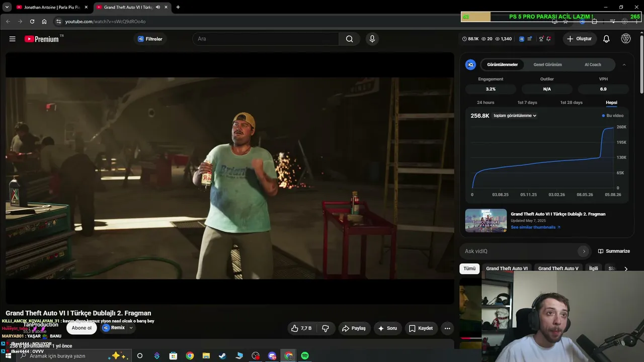
Task: Select the Genel Görünüm tab
Action: tap(547, 64)
